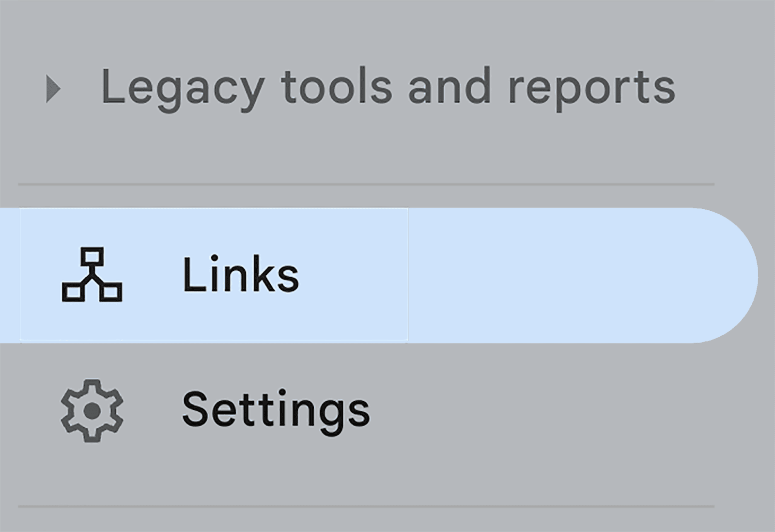The height and width of the screenshot is (532, 775).
Task: Go to the Links report
Action: [x=241, y=275]
